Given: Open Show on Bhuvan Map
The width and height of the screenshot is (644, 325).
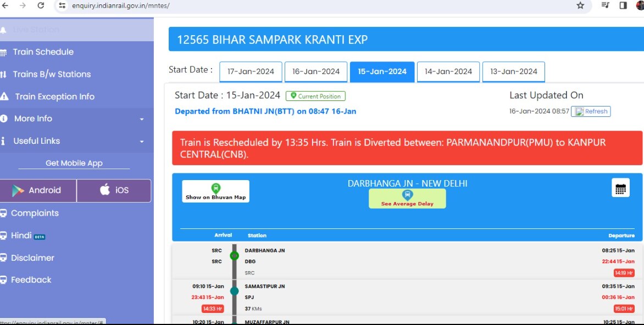Looking at the screenshot, I should click(215, 191).
